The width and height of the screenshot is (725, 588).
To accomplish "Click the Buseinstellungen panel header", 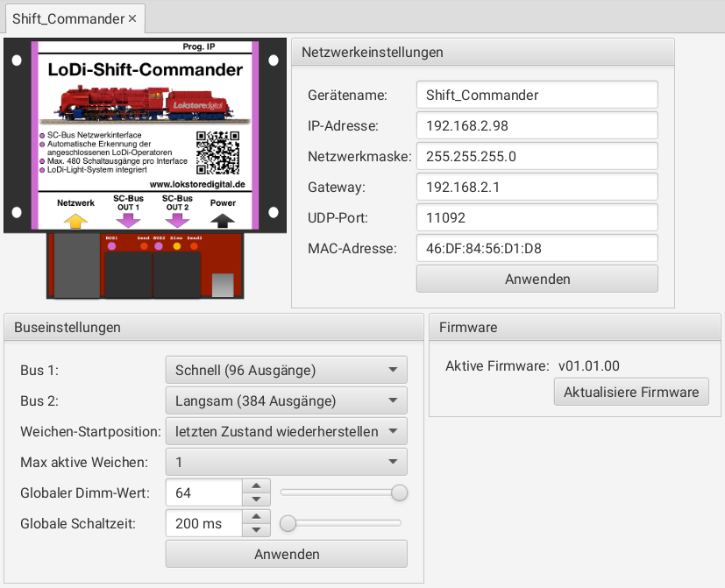I will pyautogui.click(x=214, y=327).
